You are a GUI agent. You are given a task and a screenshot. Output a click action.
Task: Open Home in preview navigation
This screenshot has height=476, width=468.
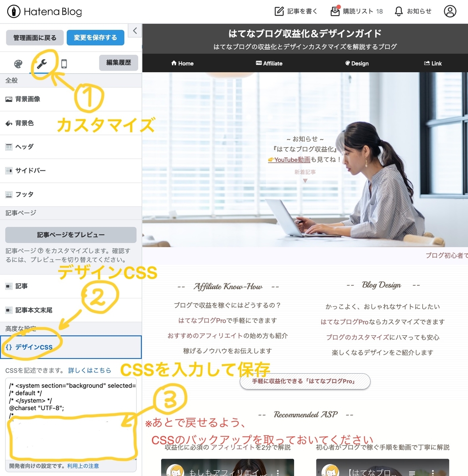coord(182,63)
